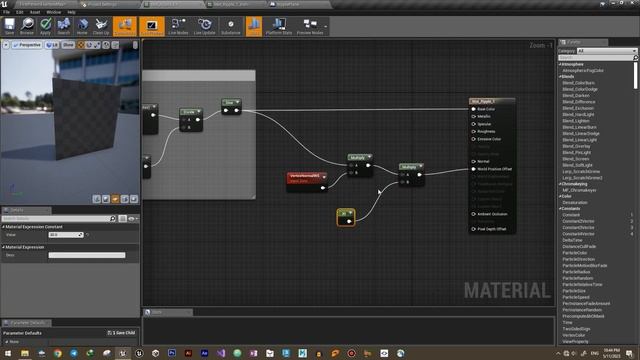Open the viewport Show menu
This screenshot has width=640, height=360.
click(68, 45)
